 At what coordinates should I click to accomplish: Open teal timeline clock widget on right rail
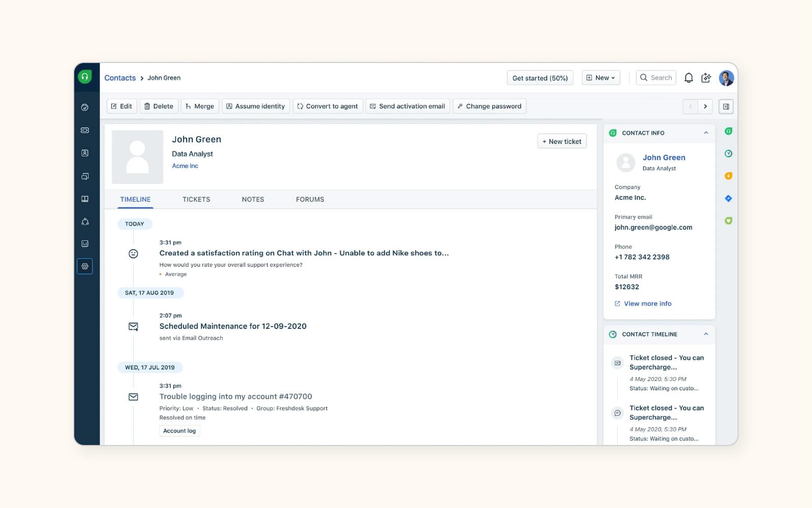pyautogui.click(x=729, y=153)
